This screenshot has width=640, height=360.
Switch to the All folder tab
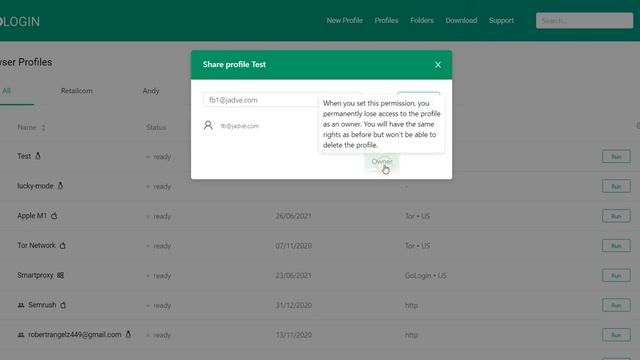(x=7, y=91)
